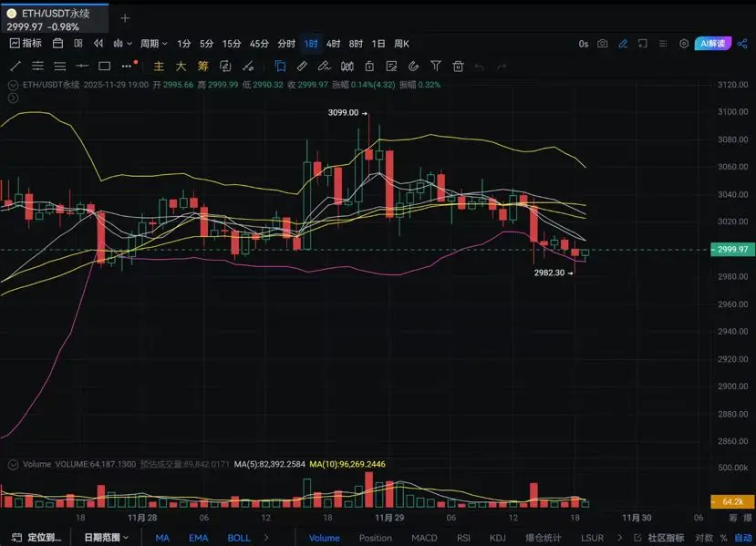Select the 1分 timeframe
The image size is (756, 546).
tap(183, 44)
